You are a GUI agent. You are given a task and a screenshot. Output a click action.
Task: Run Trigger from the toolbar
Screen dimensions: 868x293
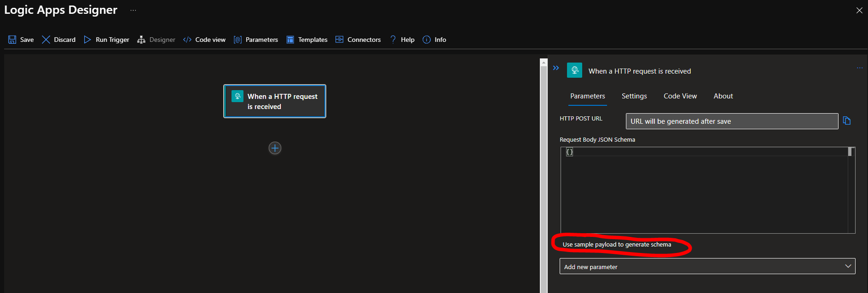point(107,40)
